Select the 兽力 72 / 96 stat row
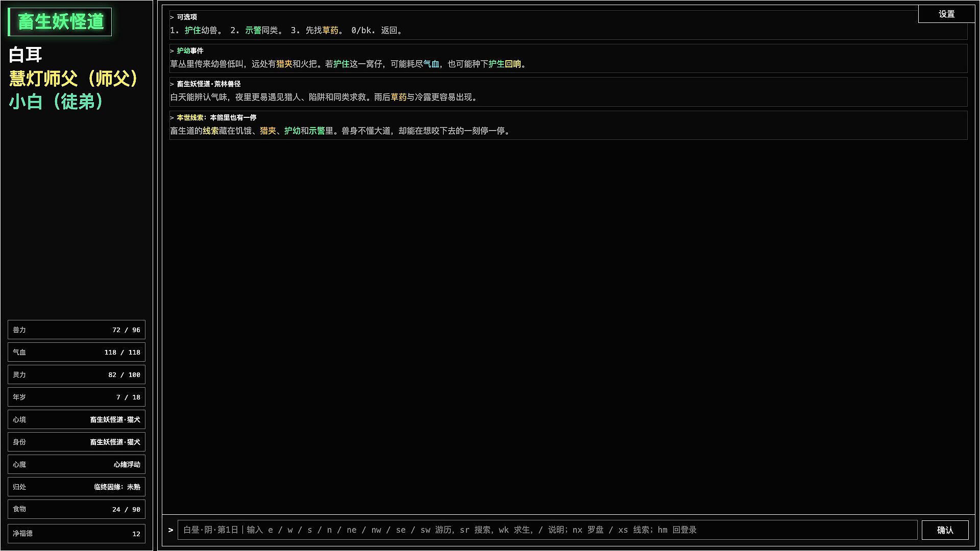Viewport: 980px width, 551px height. click(x=77, y=330)
